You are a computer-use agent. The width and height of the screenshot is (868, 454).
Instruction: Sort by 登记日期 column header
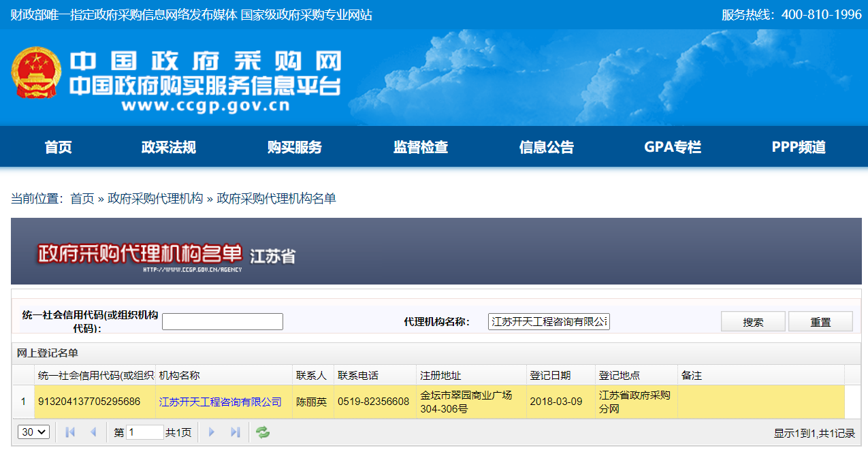coord(561,376)
